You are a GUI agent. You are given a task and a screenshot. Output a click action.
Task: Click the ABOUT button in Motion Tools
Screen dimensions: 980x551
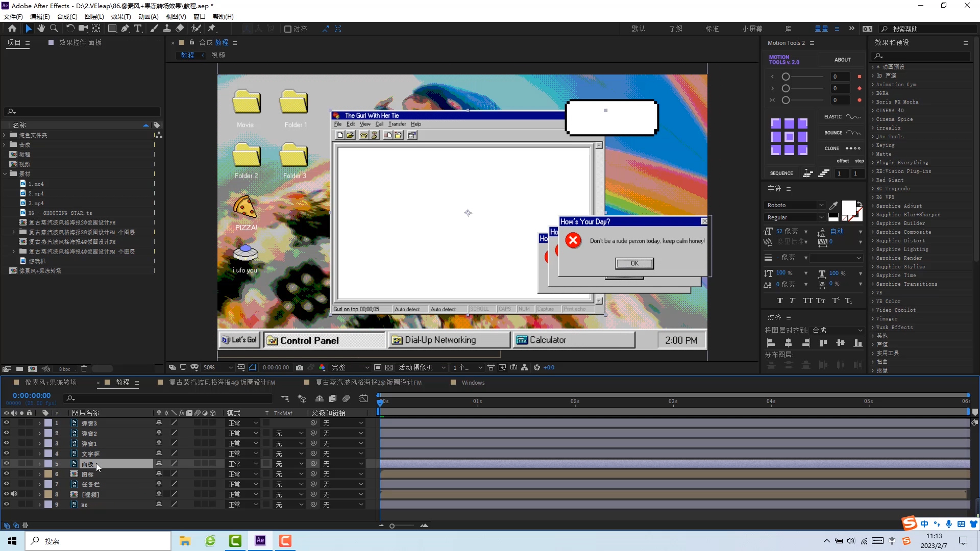pos(843,60)
